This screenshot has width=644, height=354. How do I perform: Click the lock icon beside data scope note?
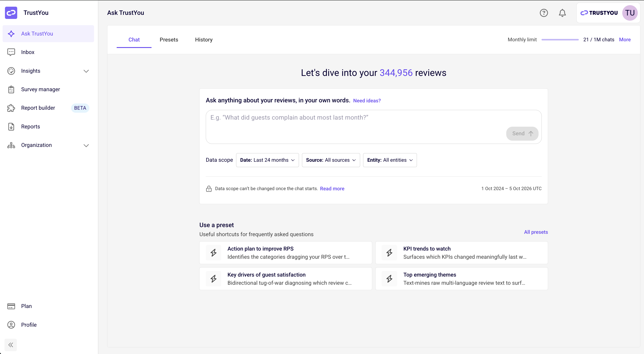209,189
